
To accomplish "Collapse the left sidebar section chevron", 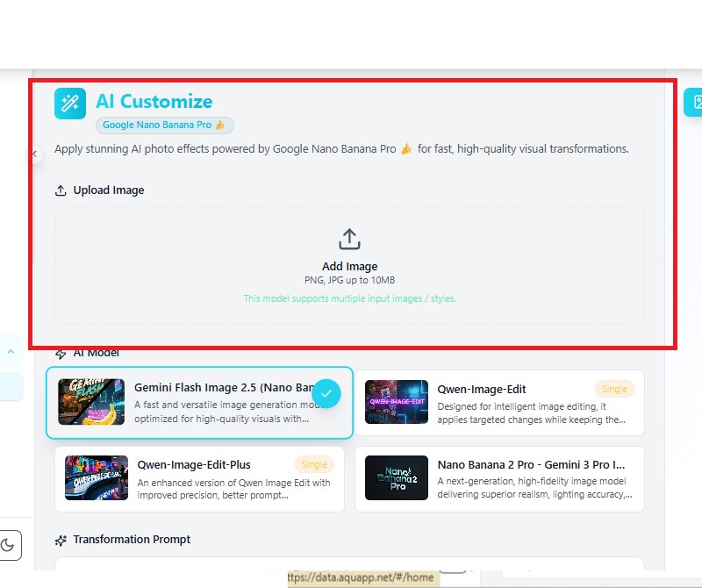I will [11, 352].
